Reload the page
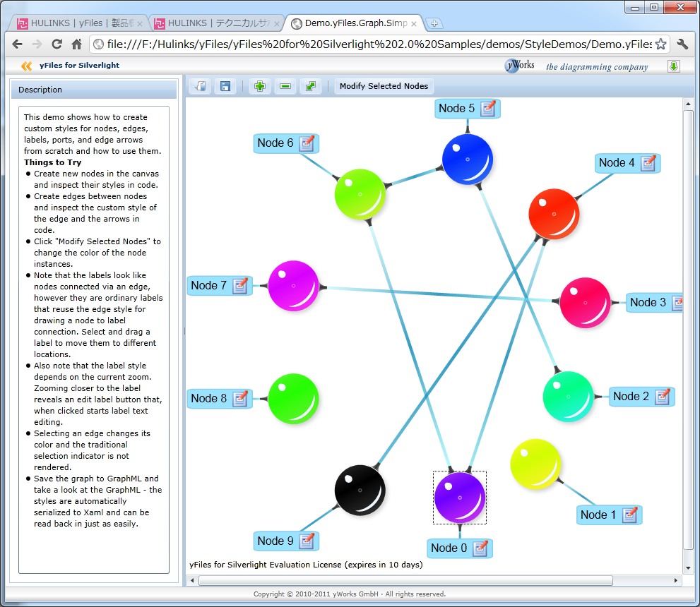 [x=57, y=44]
